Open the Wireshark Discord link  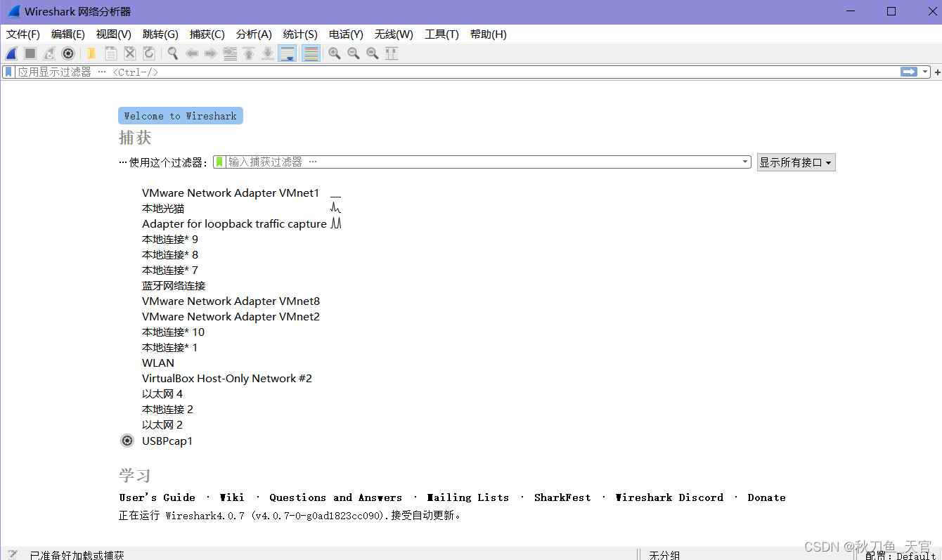pos(669,497)
